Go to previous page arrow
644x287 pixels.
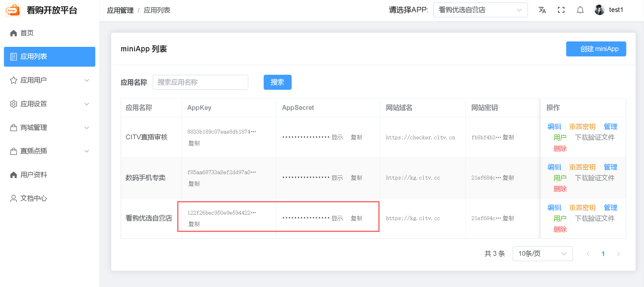(x=588, y=254)
